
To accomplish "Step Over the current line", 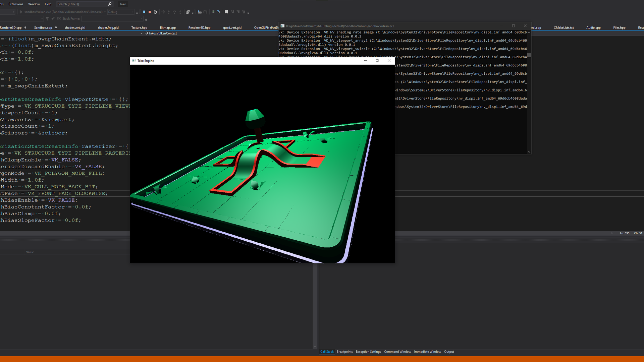I will point(174,12).
